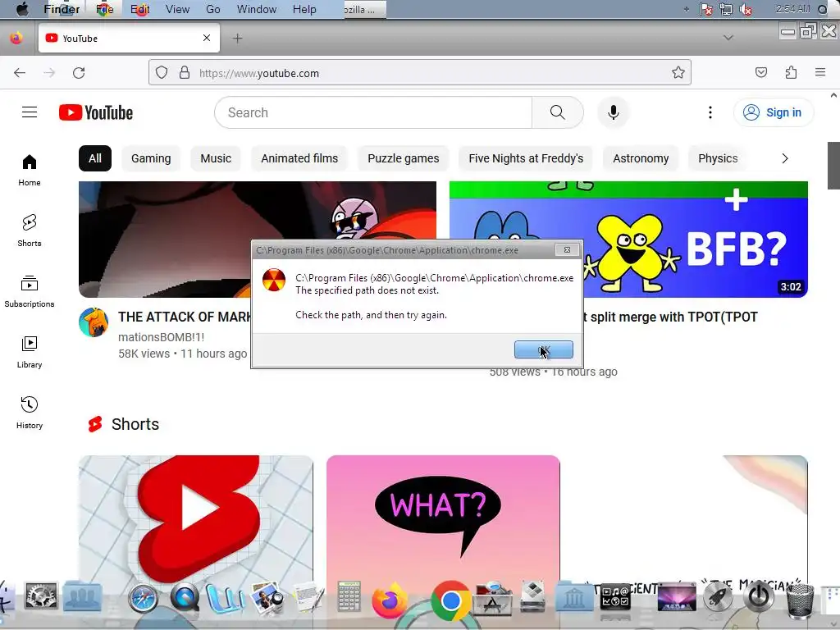Open the Window menu in menu bar

click(257, 9)
